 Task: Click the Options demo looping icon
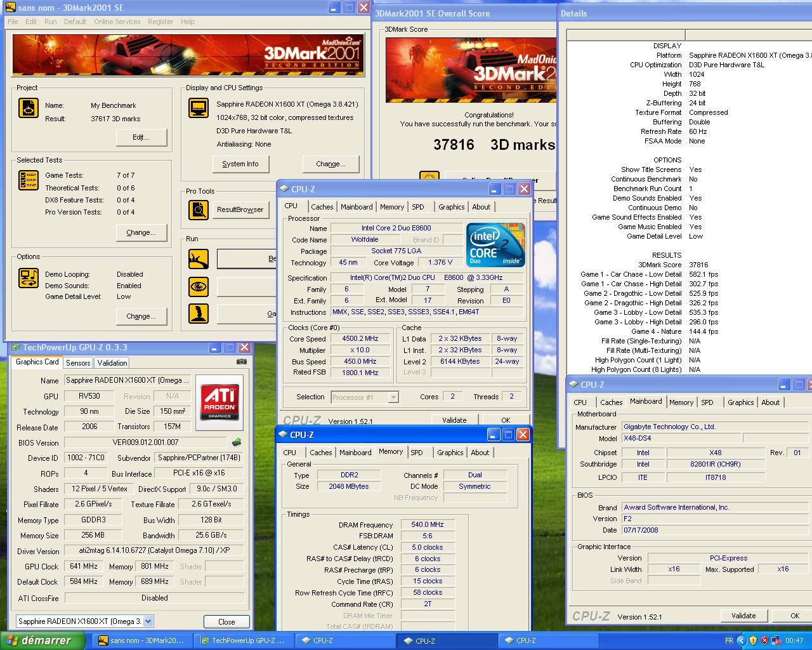[29, 278]
